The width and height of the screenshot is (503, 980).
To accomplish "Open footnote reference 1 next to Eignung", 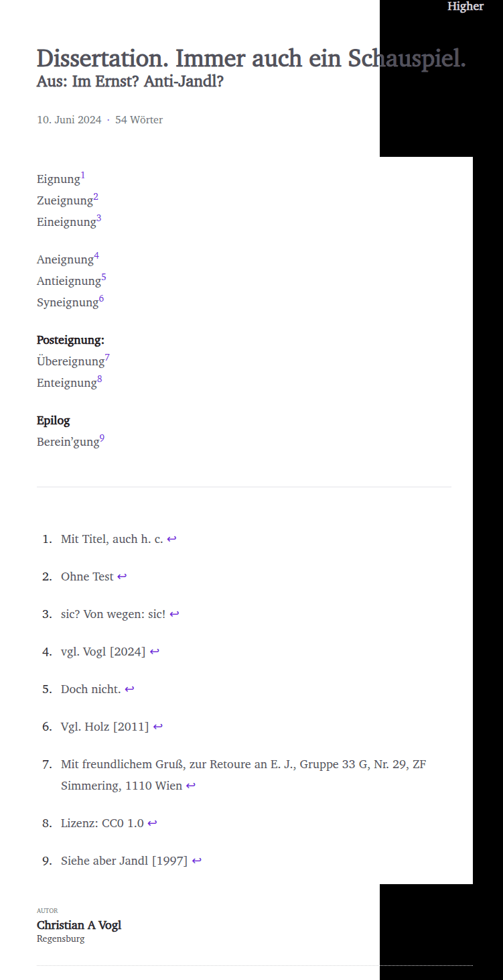I will click(x=83, y=176).
